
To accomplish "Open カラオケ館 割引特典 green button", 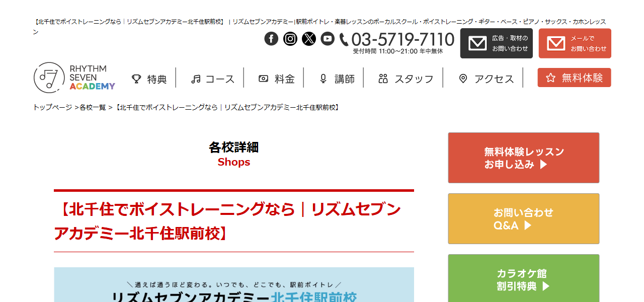I will [524, 278].
